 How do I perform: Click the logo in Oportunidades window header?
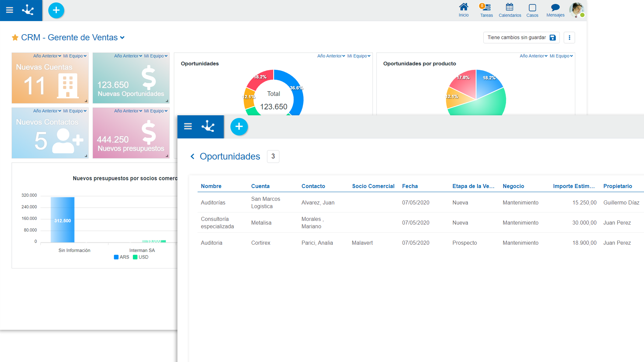208,126
